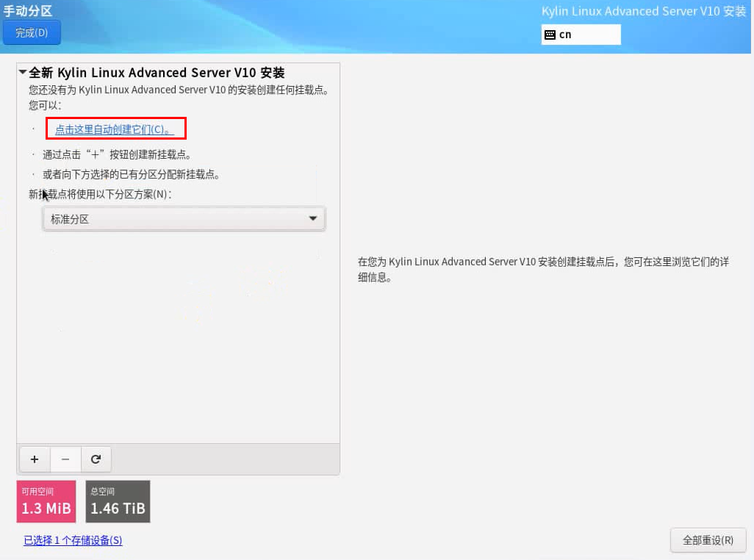Click the text 通过点击"+"按钮创建新挂载点
This screenshot has height=560, width=754.
click(x=117, y=155)
